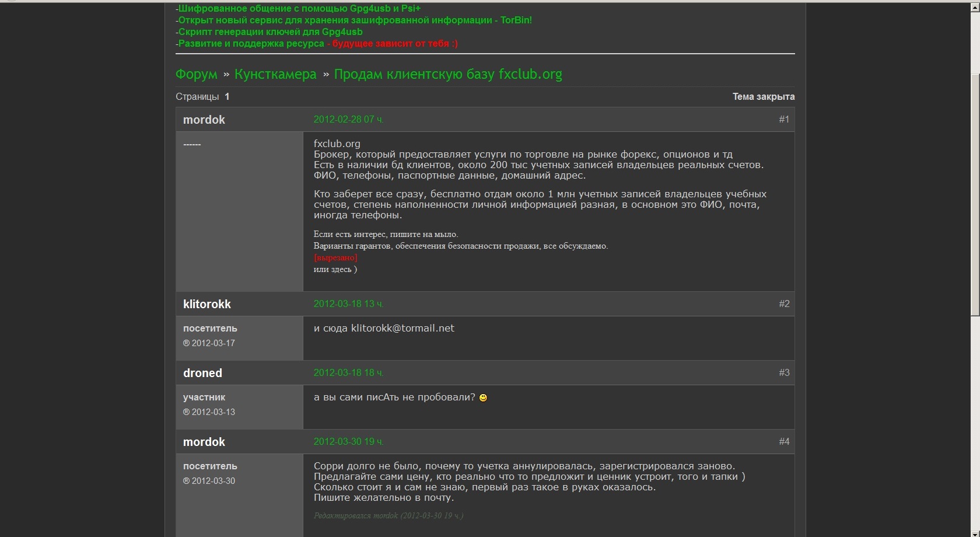
Task: Click the Страницы pagination label
Action: click(197, 97)
